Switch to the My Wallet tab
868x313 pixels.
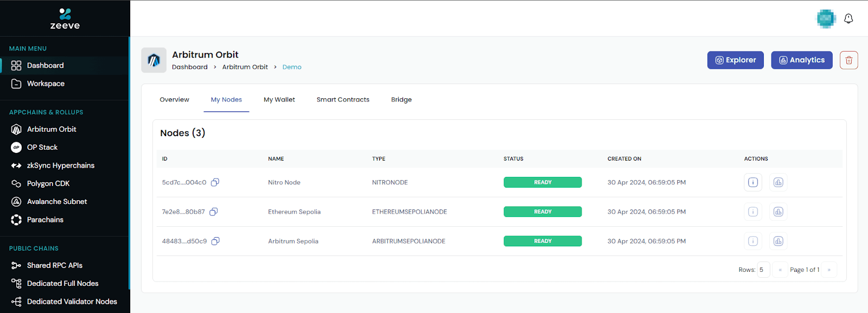tap(279, 100)
